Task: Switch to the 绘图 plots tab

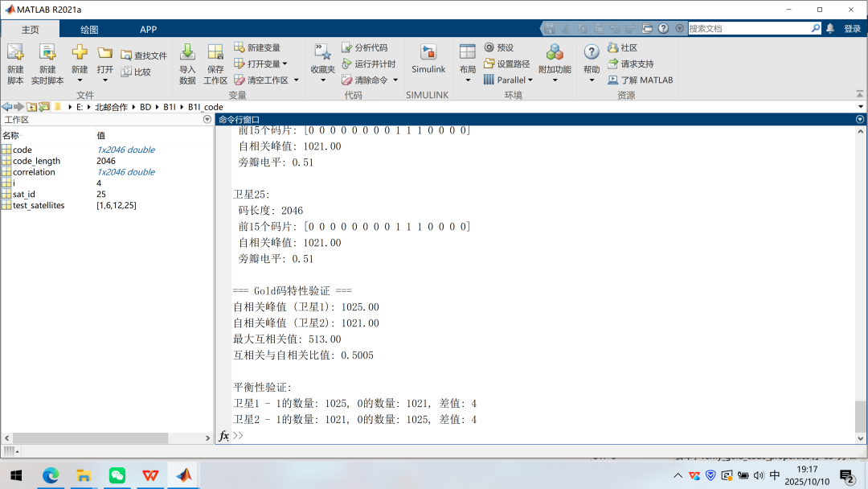Action: tap(89, 29)
